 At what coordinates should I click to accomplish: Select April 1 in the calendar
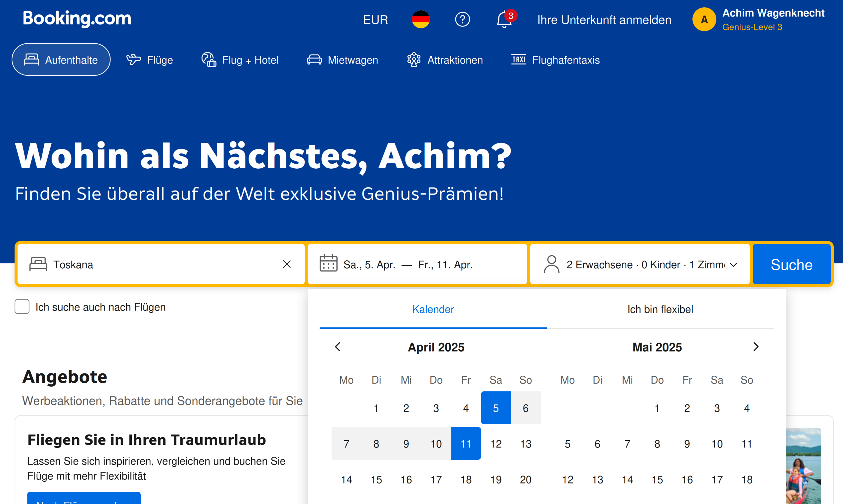click(x=376, y=407)
